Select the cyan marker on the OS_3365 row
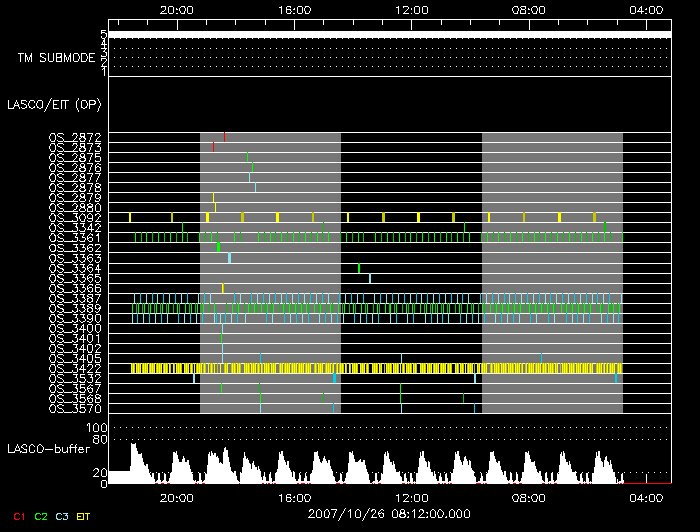The image size is (700, 532). pyautogui.click(x=370, y=278)
